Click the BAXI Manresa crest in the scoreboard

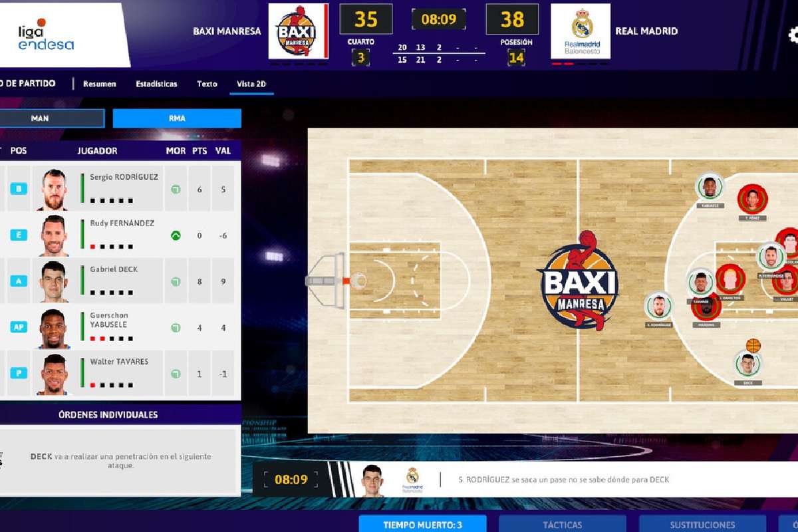pyautogui.click(x=299, y=30)
